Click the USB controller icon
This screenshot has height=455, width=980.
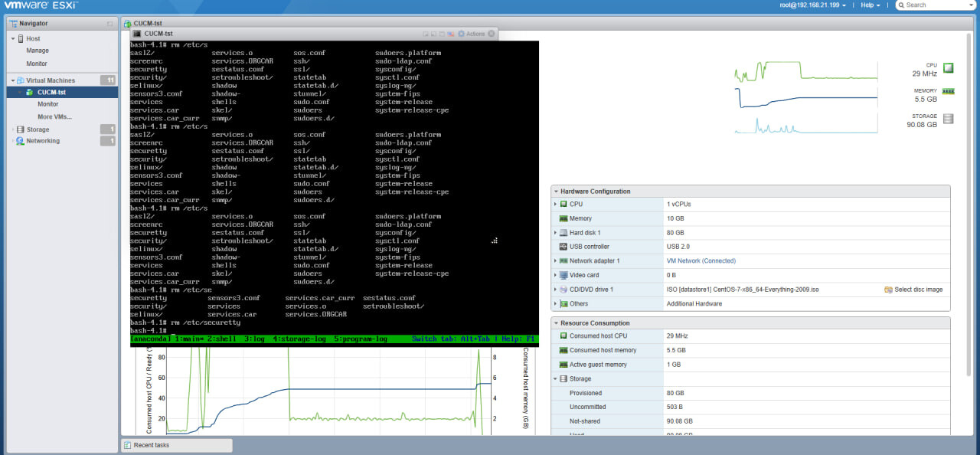[563, 247]
